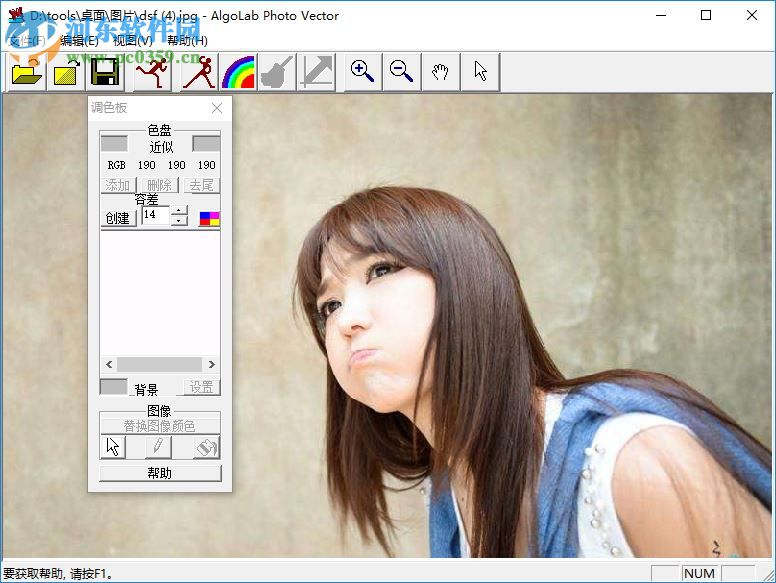Decrease 容差 with the down spinner arrow
The height and width of the screenshot is (583, 776).
179,221
